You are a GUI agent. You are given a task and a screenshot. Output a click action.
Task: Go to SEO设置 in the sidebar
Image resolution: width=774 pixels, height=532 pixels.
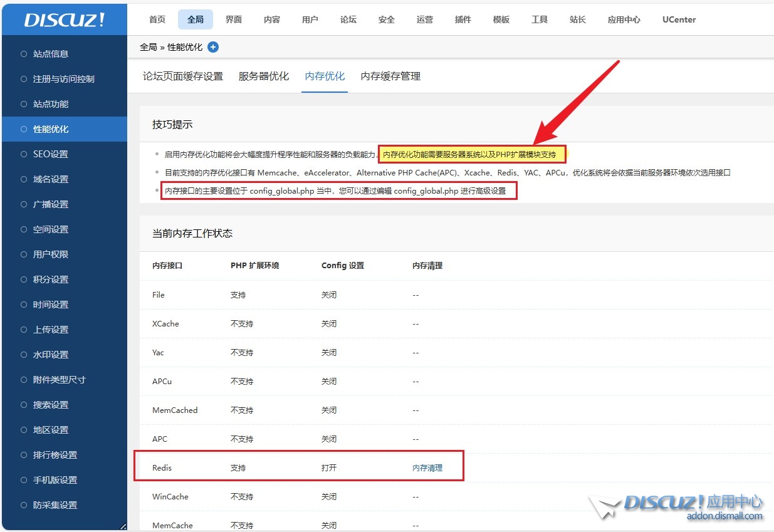point(50,154)
